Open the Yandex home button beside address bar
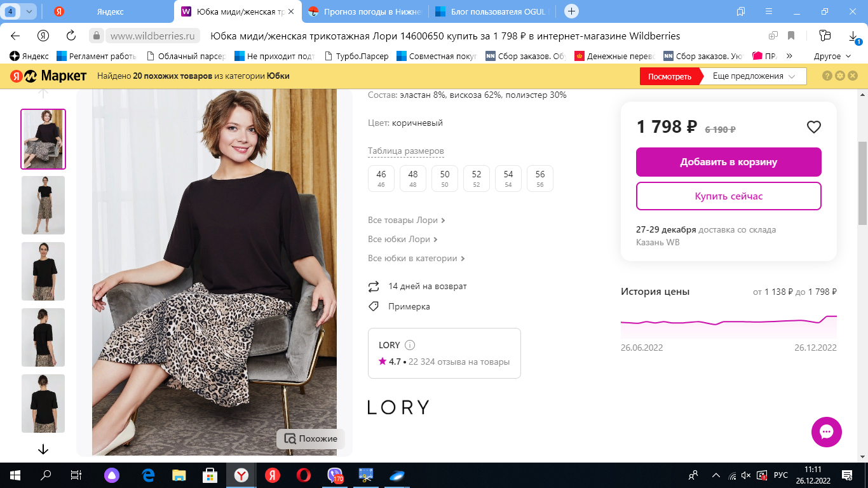Screen dimensions: 868x488 point(43,36)
